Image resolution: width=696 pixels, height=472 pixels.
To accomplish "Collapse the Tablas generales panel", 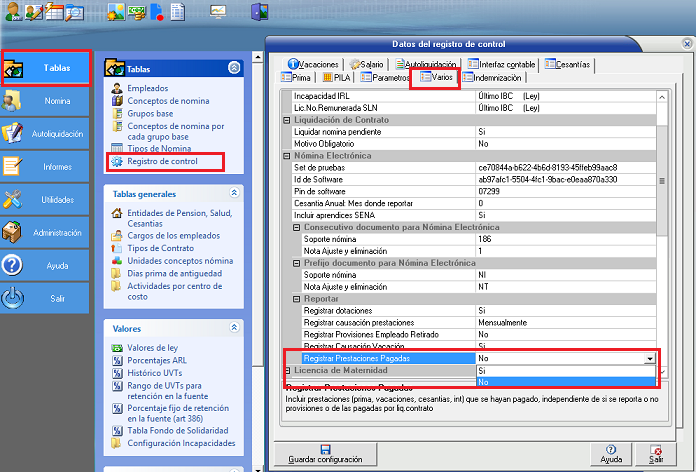I will click(234, 193).
